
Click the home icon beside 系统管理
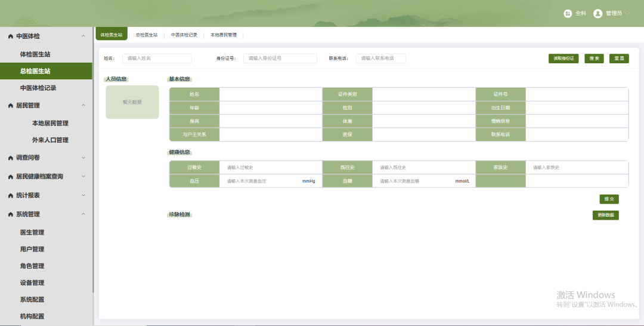pos(11,214)
